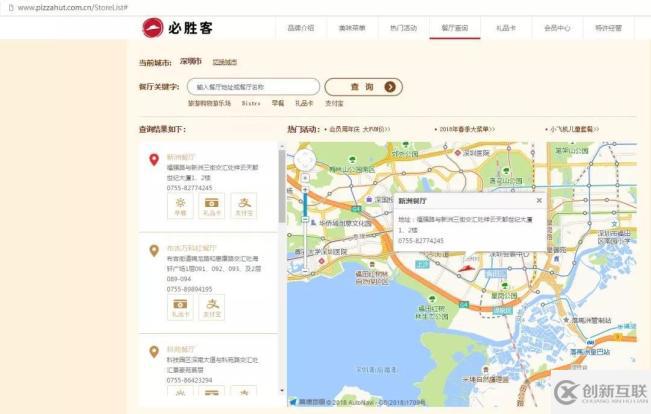The height and width of the screenshot is (414, 651).
Task: Open the 会员周年庆 hot activity link
Action: click(360, 129)
